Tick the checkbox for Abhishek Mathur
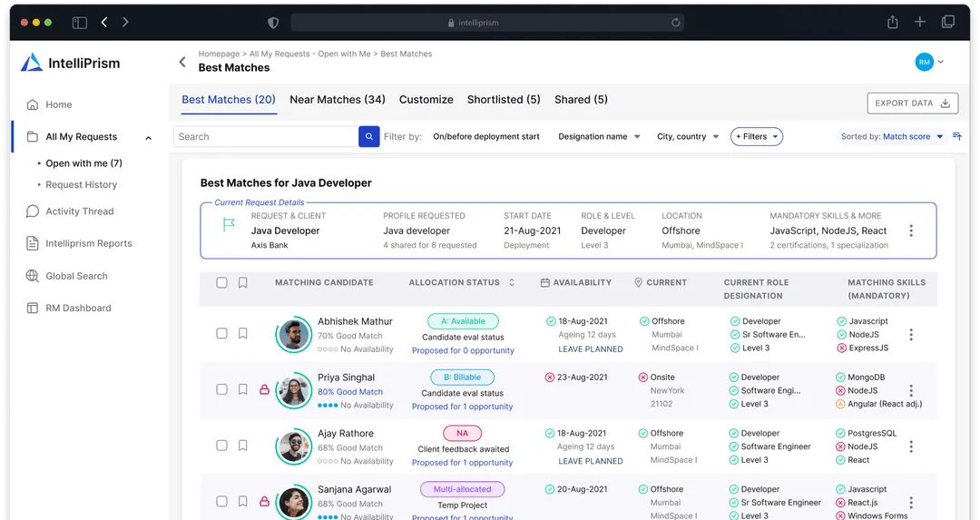 (x=221, y=334)
